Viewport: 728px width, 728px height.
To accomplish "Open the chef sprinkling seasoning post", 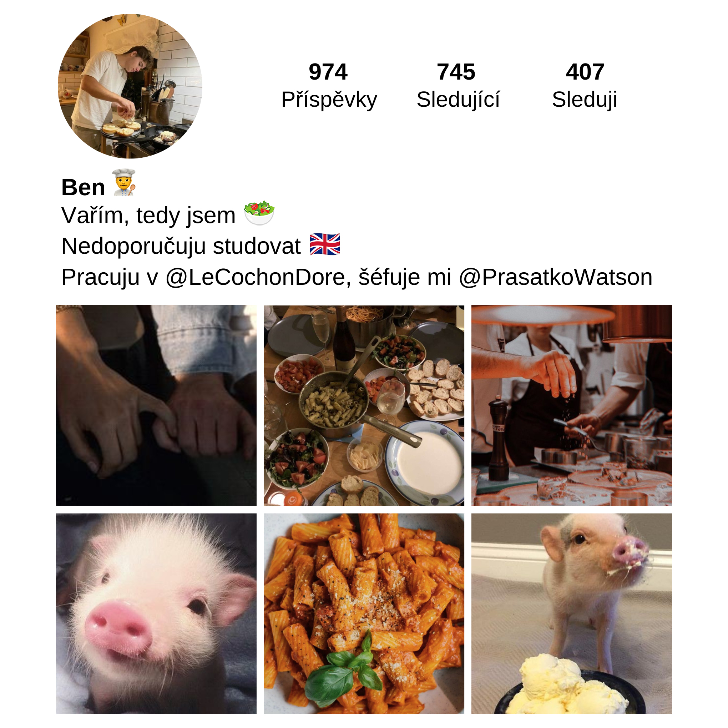I will point(572,405).
